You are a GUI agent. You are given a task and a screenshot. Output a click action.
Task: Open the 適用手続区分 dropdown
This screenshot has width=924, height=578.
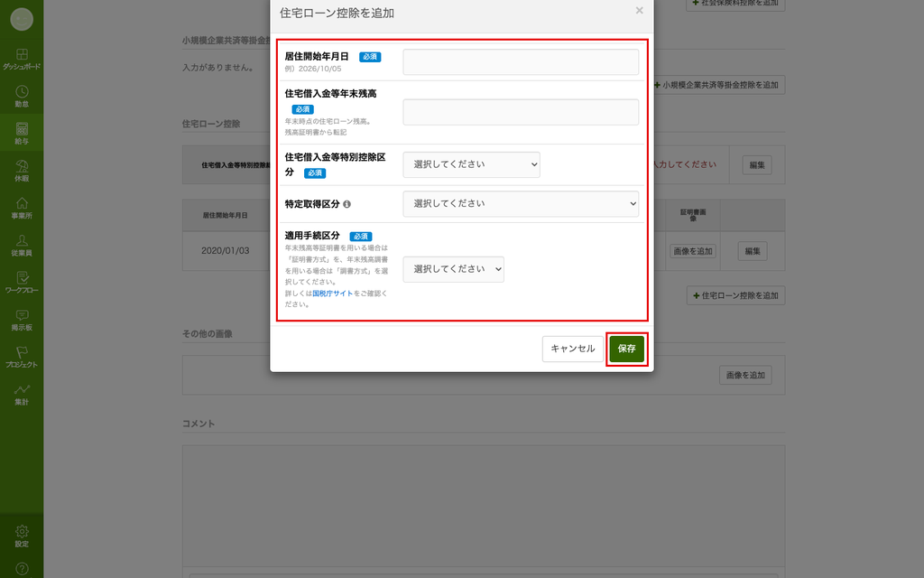[x=453, y=269]
